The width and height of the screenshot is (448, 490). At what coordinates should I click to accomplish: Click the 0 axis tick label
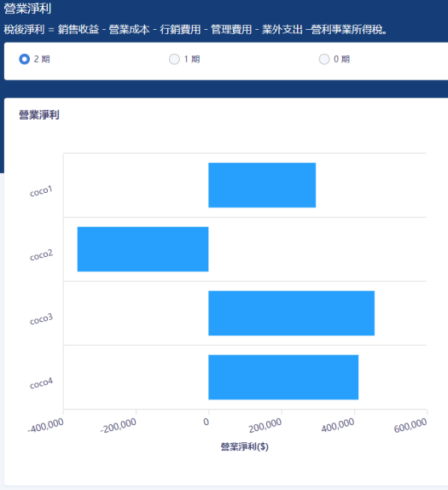(x=207, y=422)
